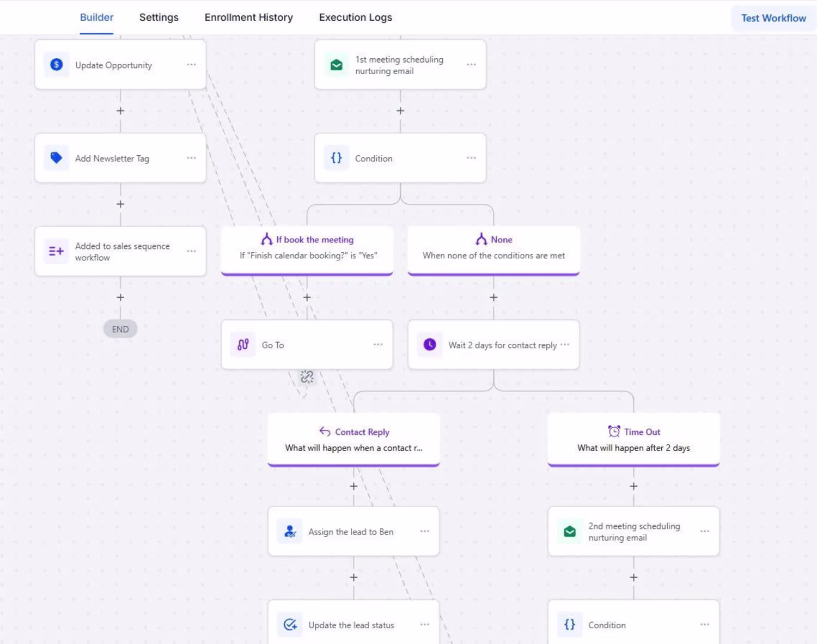View the Execution Logs tab
Viewport: 817px width, 644px height.
pyautogui.click(x=356, y=17)
